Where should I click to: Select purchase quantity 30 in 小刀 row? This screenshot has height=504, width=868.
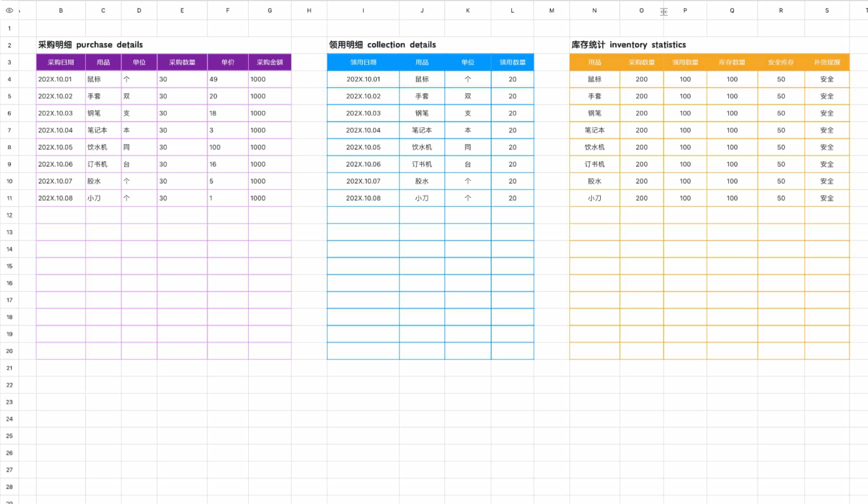(x=182, y=198)
